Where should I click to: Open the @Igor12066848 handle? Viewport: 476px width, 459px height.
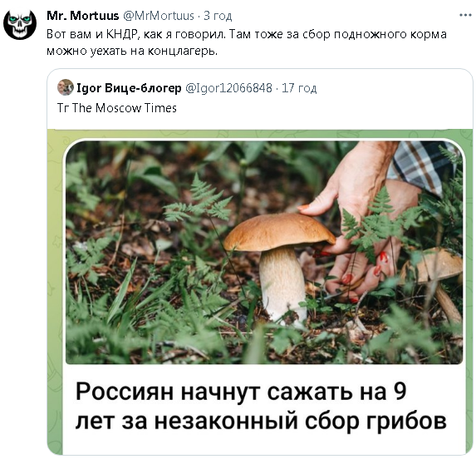point(228,88)
